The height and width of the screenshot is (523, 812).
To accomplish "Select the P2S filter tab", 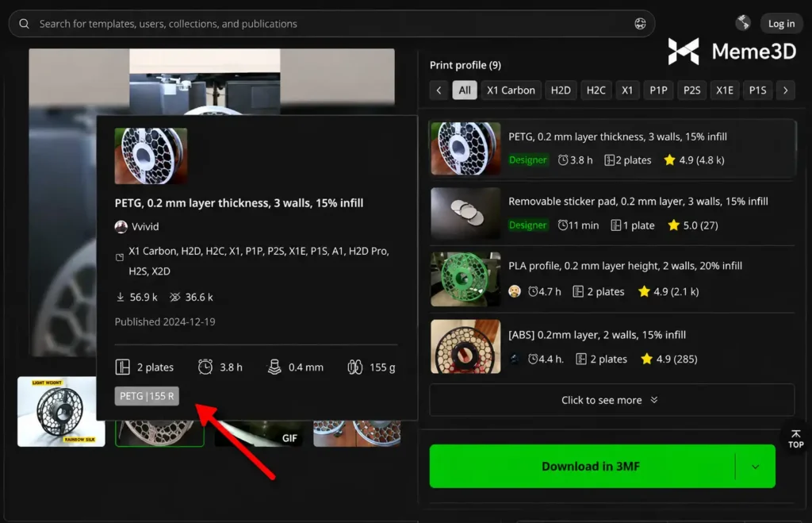I will pyautogui.click(x=691, y=90).
